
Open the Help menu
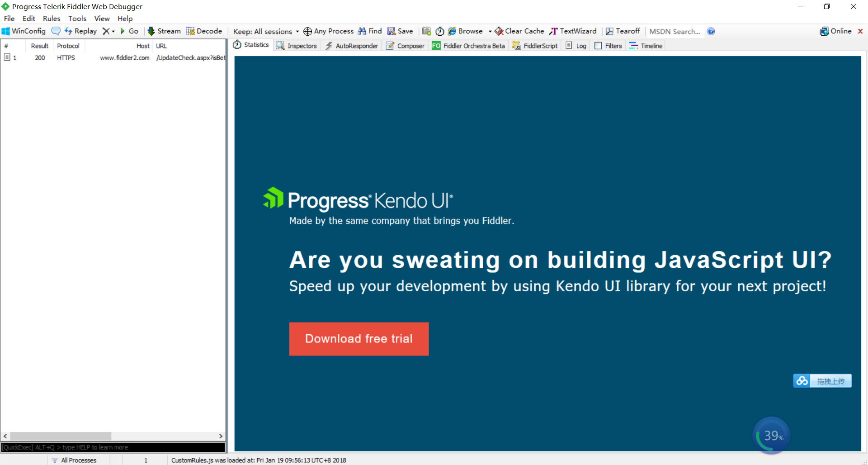click(x=125, y=19)
